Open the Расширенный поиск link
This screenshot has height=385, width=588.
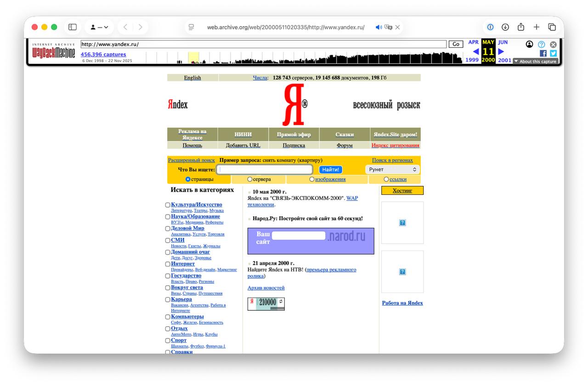192,160
